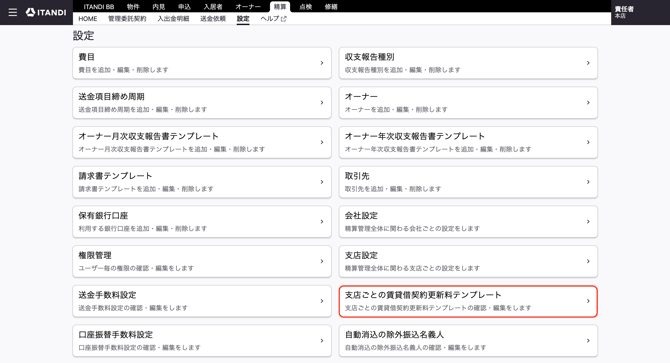Click the 設定 page heading
This screenshot has height=363, width=670.
[83, 35]
